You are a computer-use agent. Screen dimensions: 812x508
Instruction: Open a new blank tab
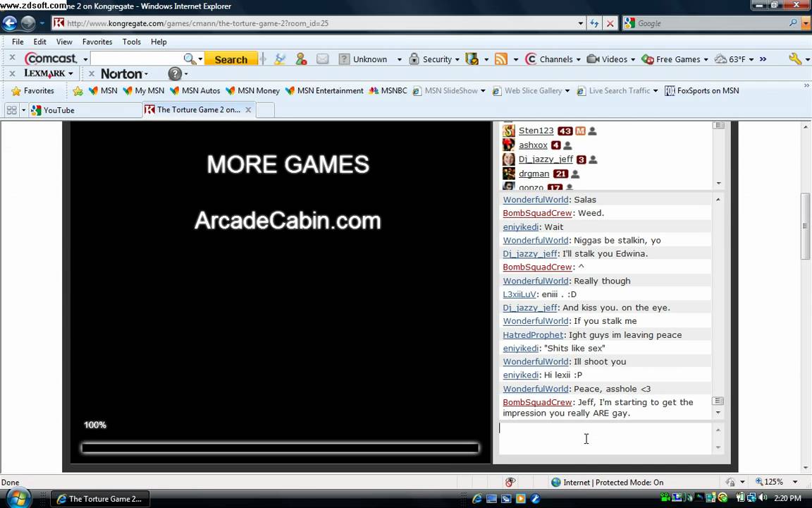click(265, 110)
